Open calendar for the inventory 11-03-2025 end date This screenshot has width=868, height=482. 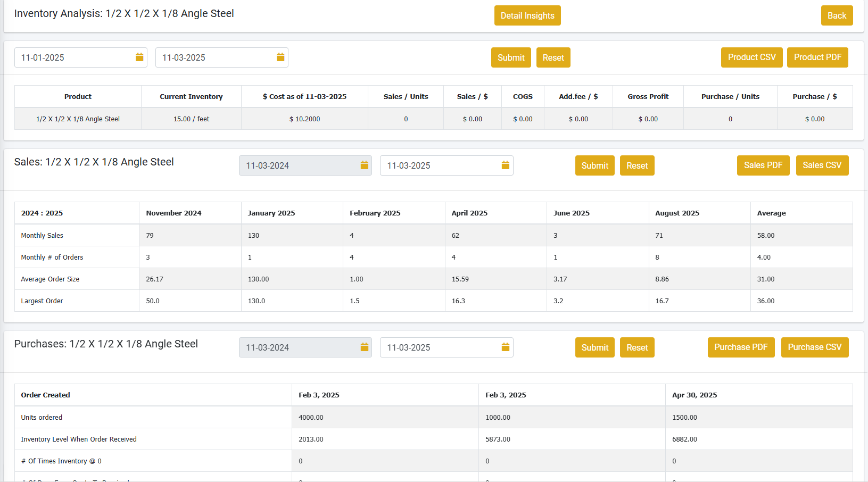click(280, 57)
